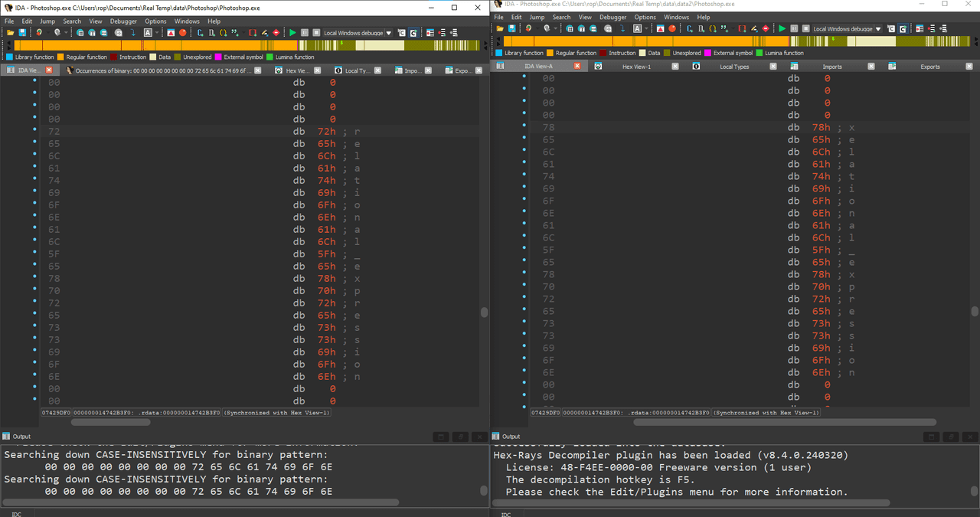Switch to Local Types tab, right window
980x517 pixels.
click(x=733, y=67)
